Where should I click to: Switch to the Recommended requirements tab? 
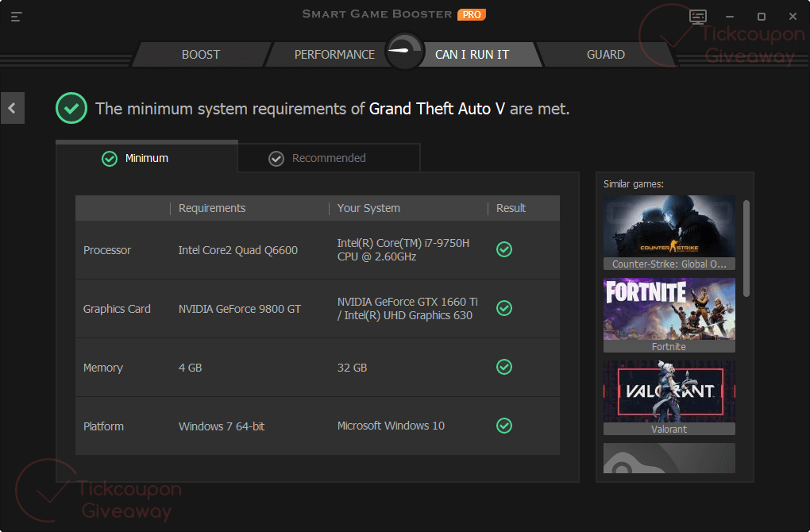click(x=329, y=158)
